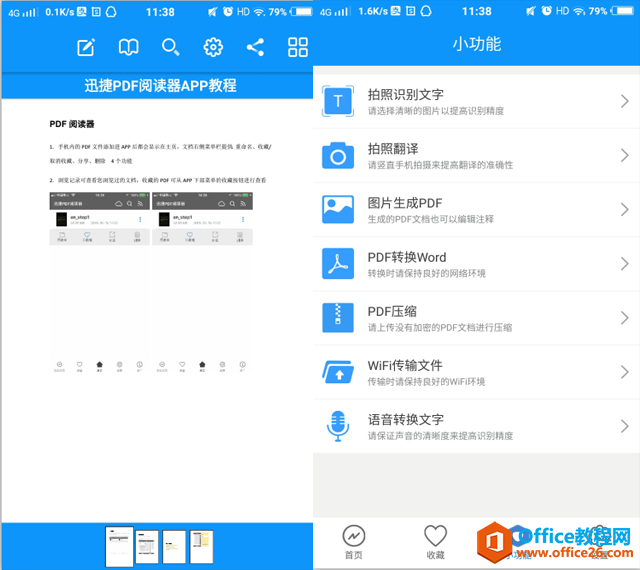
Task: Select the WiFi传输文件 label
Action: click(405, 365)
